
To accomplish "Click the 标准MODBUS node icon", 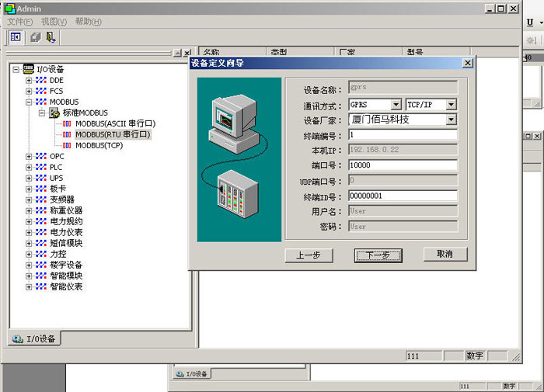I will [x=54, y=113].
